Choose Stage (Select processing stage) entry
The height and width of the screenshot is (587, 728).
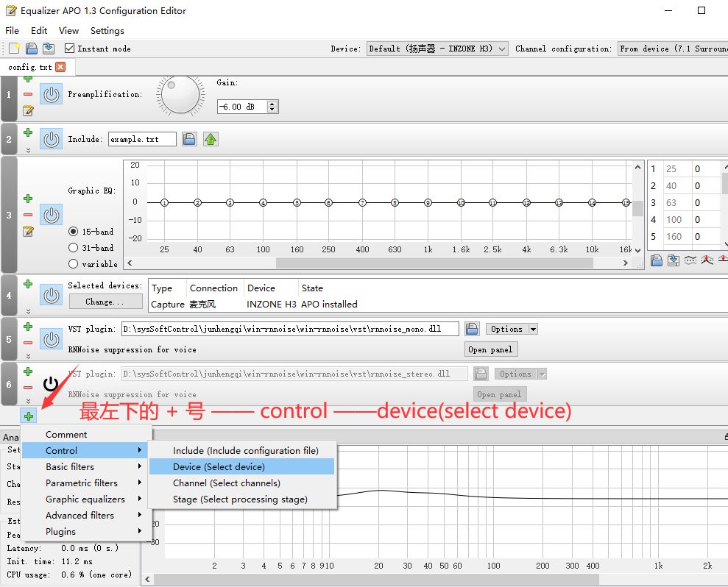(242, 499)
